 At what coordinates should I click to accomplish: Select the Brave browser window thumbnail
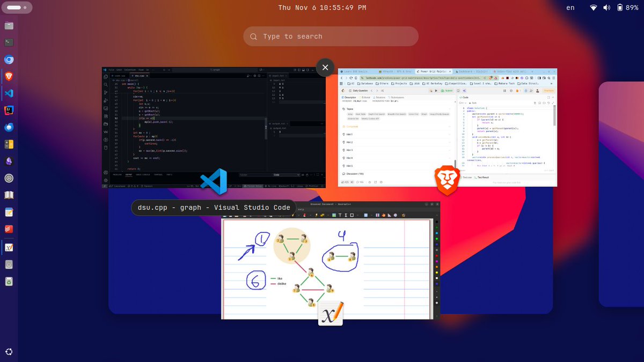[x=448, y=127]
